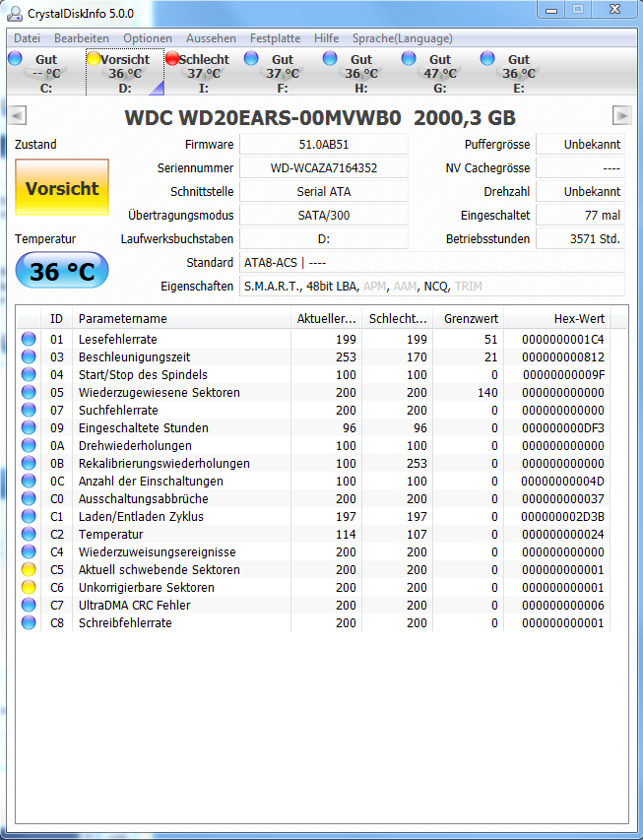
Task: Open the Aussehen menu
Action: [211, 38]
